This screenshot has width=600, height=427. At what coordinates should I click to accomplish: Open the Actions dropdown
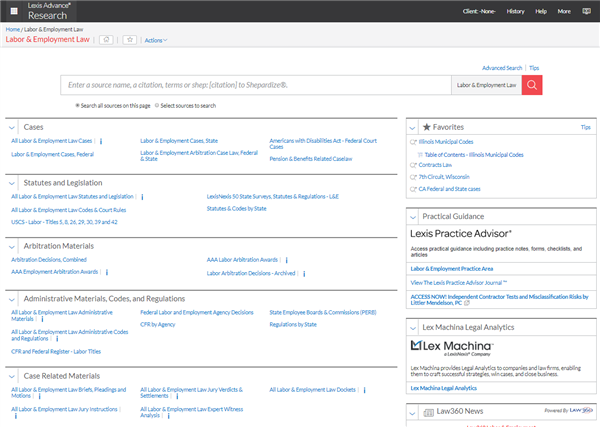tap(156, 40)
